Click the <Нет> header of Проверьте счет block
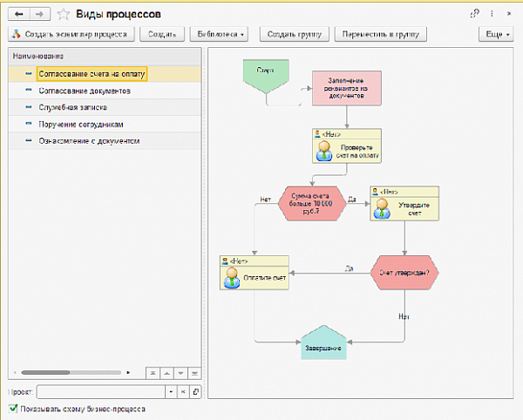 pos(347,134)
